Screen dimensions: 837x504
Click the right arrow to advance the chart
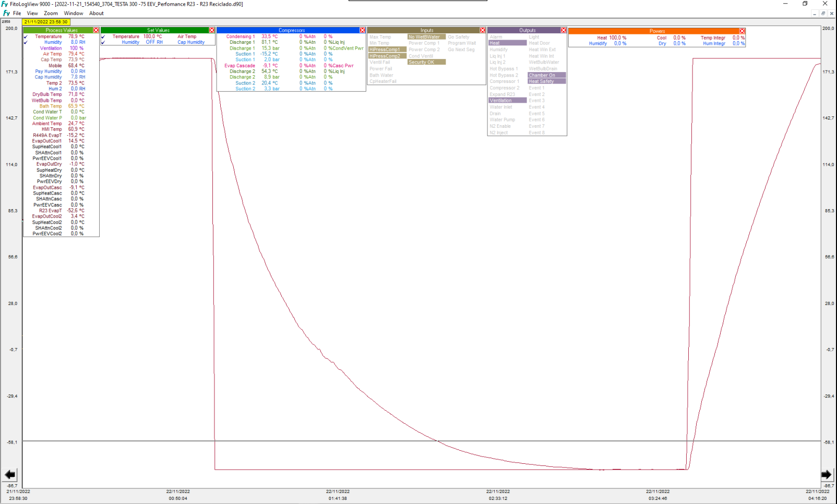[827, 475]
